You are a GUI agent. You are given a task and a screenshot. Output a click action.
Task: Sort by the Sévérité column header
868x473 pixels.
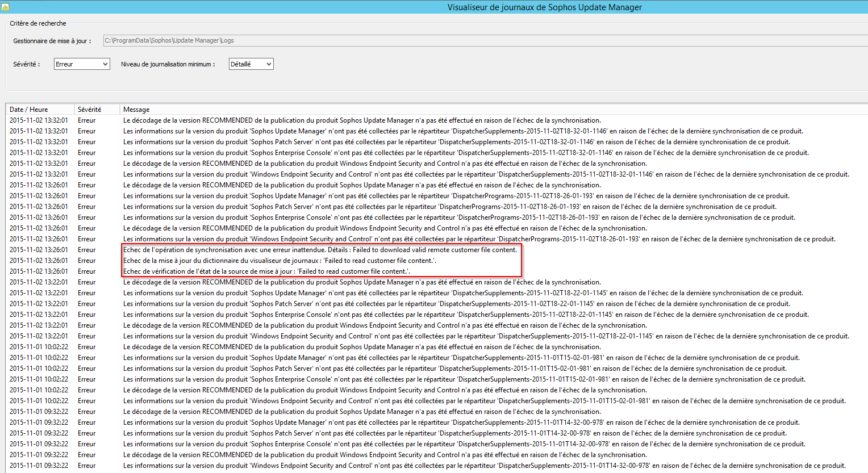tap(97, 109)
